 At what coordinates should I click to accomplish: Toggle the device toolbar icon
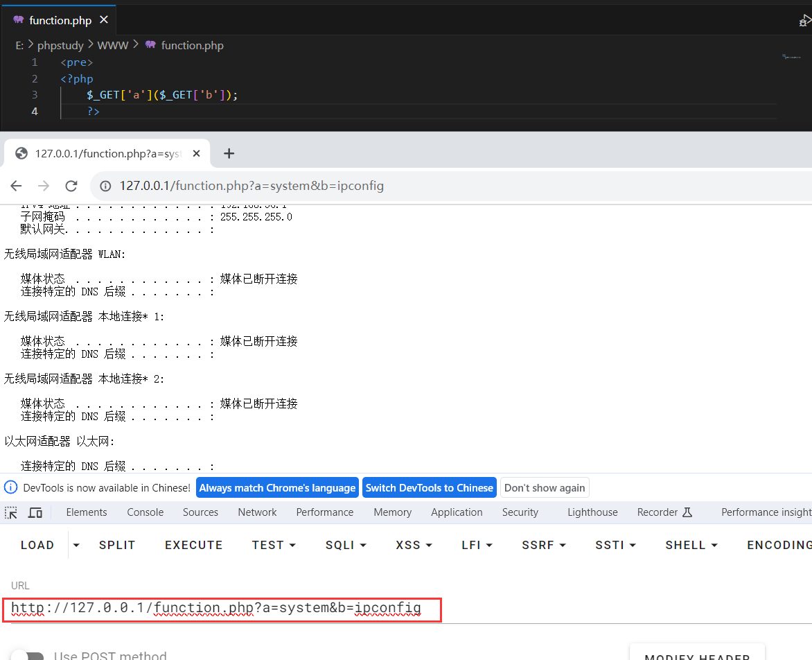click(35, 513)
